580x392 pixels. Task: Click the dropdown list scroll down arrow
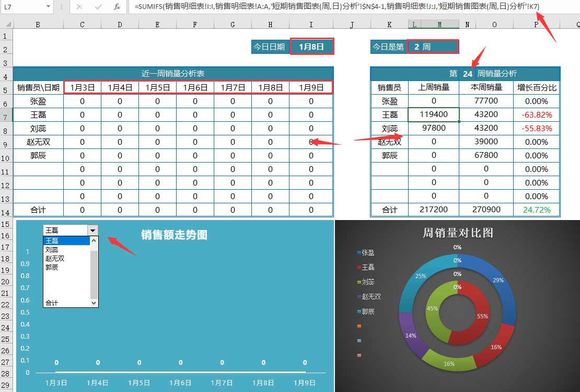[94, 303]
